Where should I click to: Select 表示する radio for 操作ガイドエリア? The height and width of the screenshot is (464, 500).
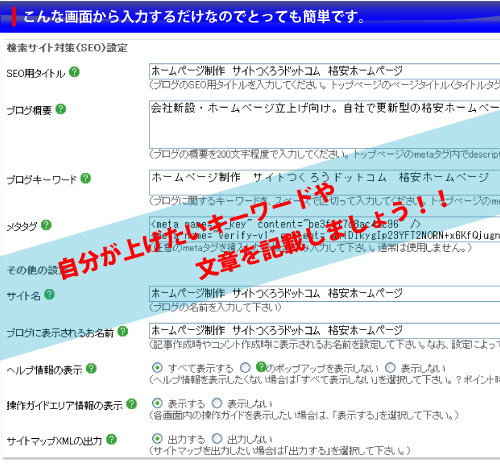[157, 403]
